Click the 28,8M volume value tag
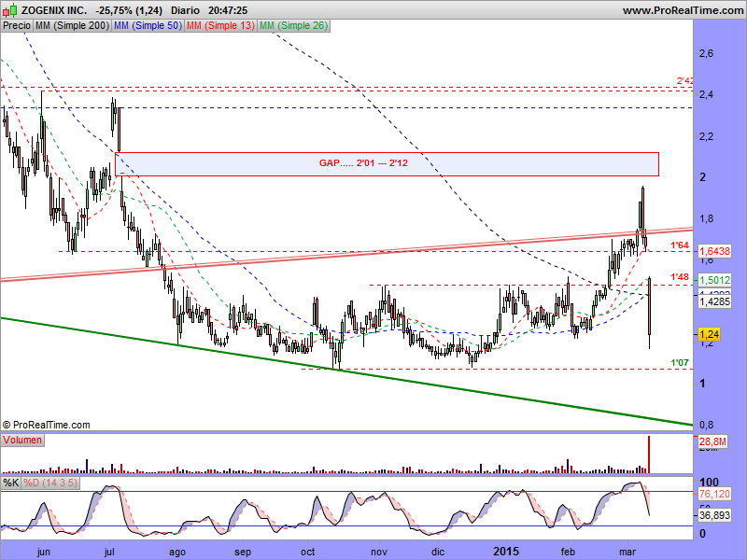 pyautogui.click(x=712, y=441)
